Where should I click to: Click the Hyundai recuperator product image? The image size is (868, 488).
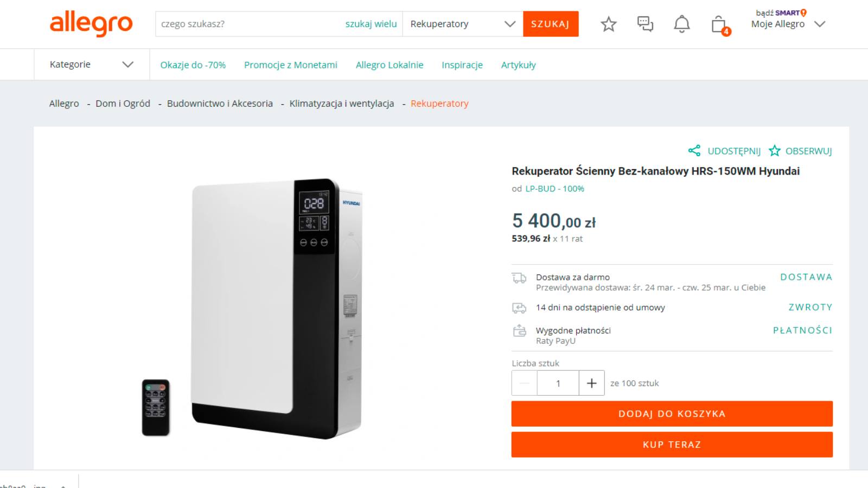pos(277,308)
